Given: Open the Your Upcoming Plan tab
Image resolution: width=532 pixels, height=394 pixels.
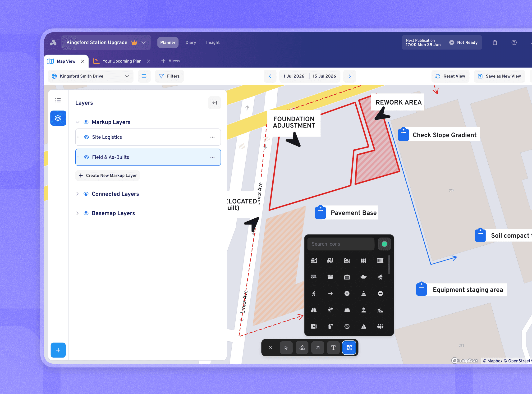Looking at the screenshot, I should (122, 61).
